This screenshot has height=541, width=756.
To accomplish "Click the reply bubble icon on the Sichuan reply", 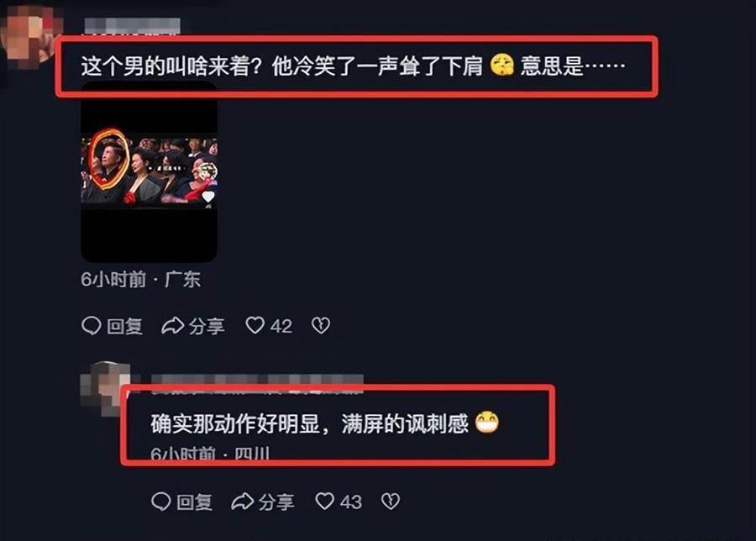I will coord(161,502).
